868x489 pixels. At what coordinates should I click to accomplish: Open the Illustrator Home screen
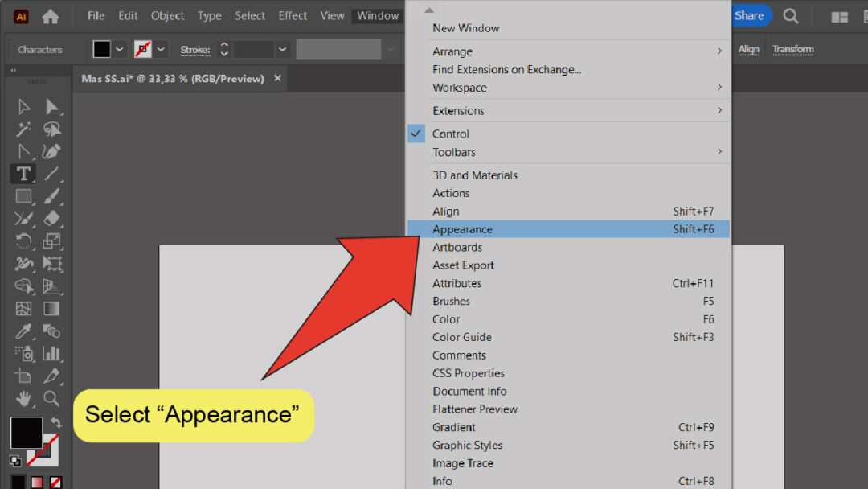50,15
